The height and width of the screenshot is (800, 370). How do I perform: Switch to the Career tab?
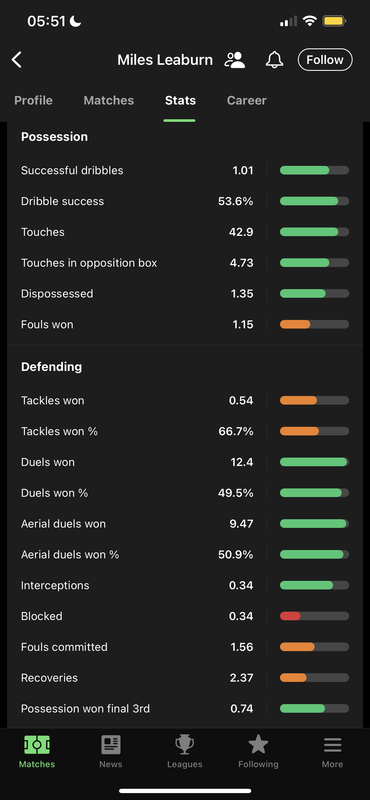coord(246,101)
